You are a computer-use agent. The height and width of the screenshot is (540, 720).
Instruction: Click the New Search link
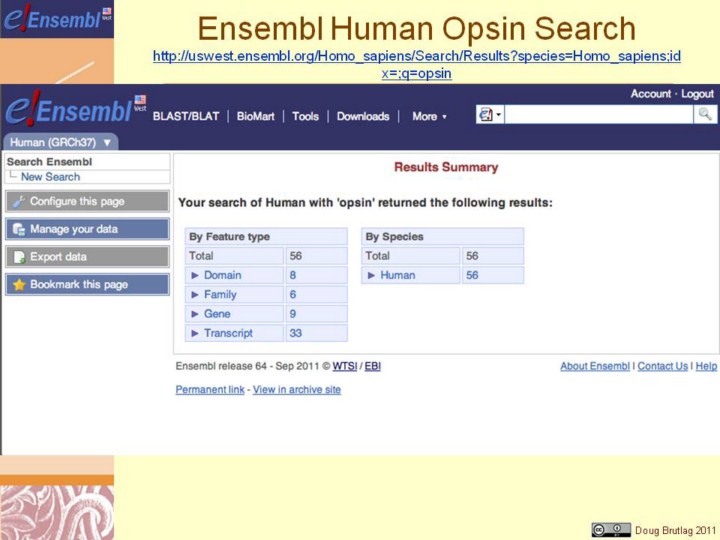point(51,177)
